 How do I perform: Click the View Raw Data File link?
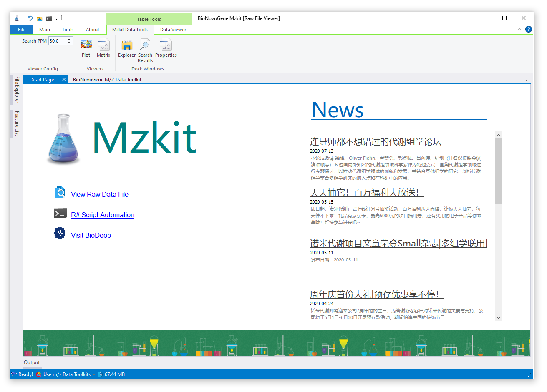100,194
